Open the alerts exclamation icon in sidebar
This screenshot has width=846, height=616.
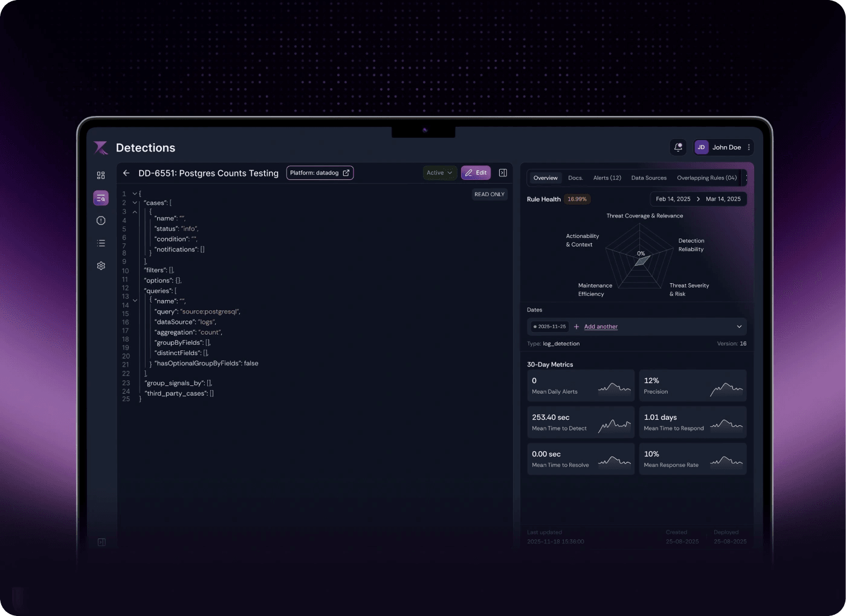coord(101,220)
